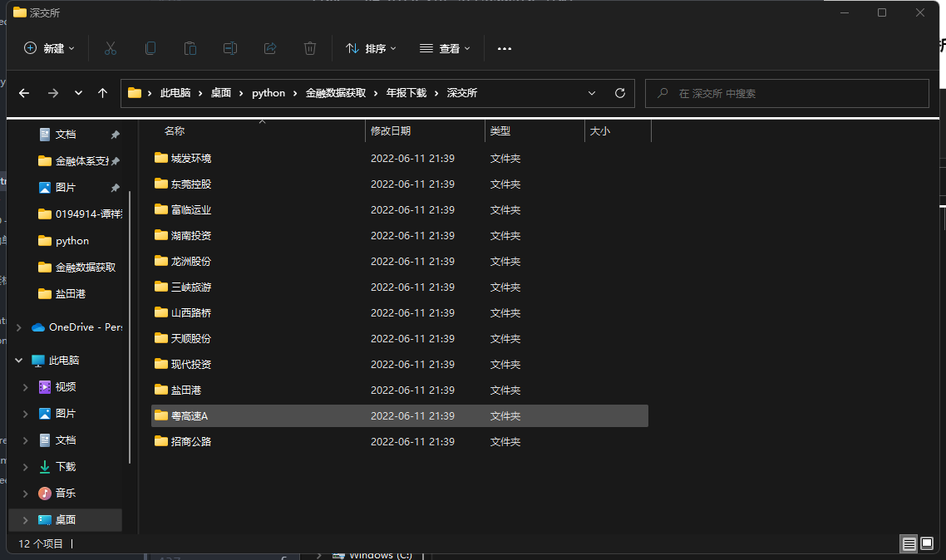Select the 三峡旅游 folder icon

(x=160, y=287)
